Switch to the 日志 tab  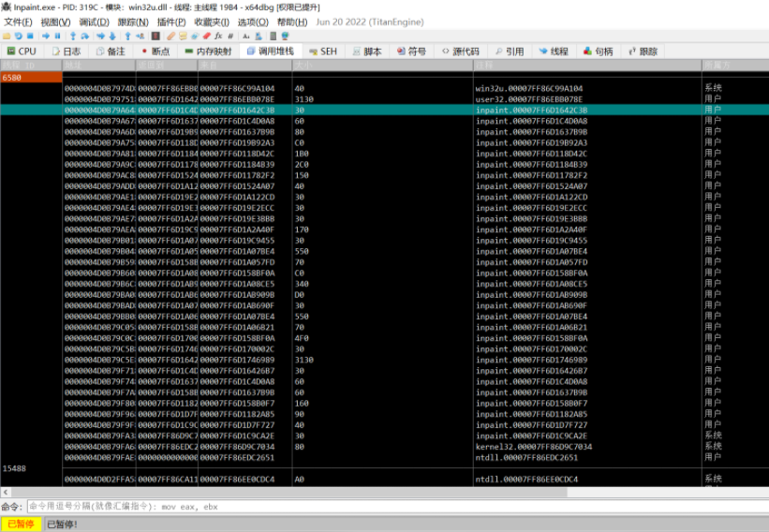(x=67, y=51)
